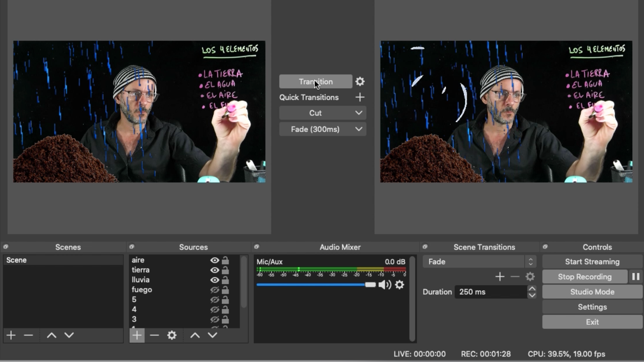Remove selected scene with minus icon

point(29,335)
